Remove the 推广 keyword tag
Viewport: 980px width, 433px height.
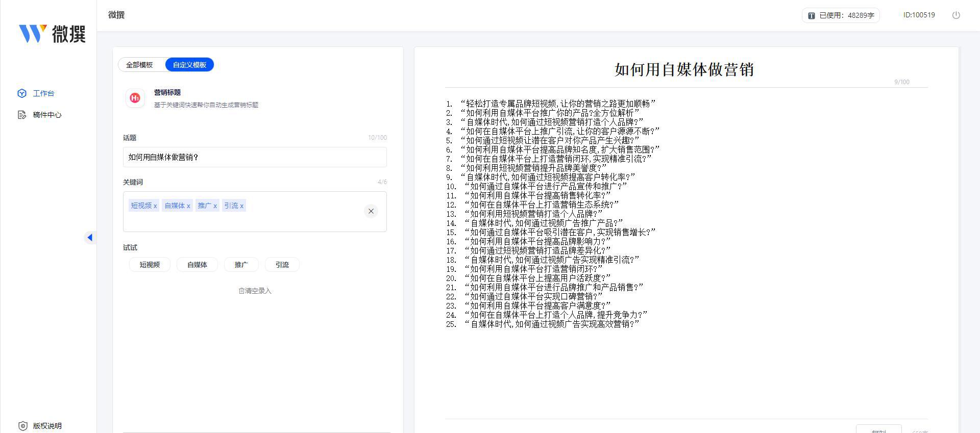(215, 206)
